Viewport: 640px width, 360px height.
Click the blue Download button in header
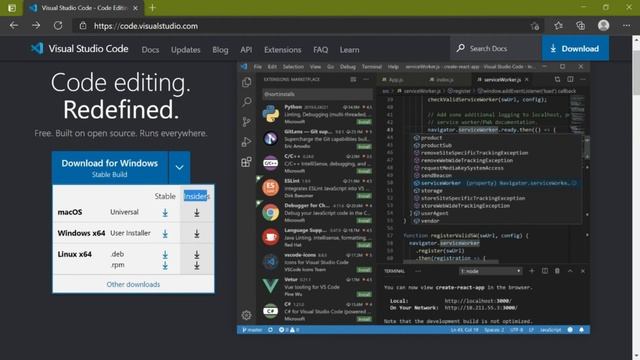pyautogui.click(x=576, y=48)
